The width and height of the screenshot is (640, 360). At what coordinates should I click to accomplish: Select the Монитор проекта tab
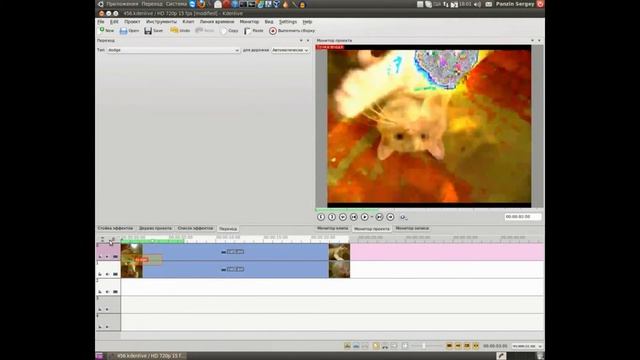point(371,229)
